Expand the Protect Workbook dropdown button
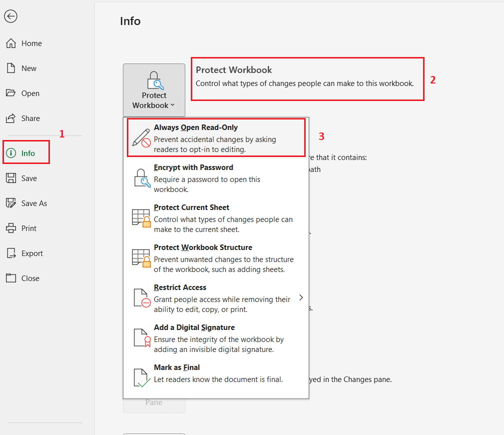The height and width of the screenshot is (435, 504). 154,90
